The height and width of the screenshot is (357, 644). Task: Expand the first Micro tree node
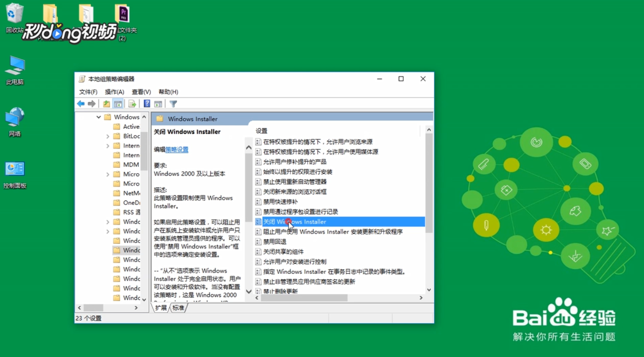click(x=108, y=175)
